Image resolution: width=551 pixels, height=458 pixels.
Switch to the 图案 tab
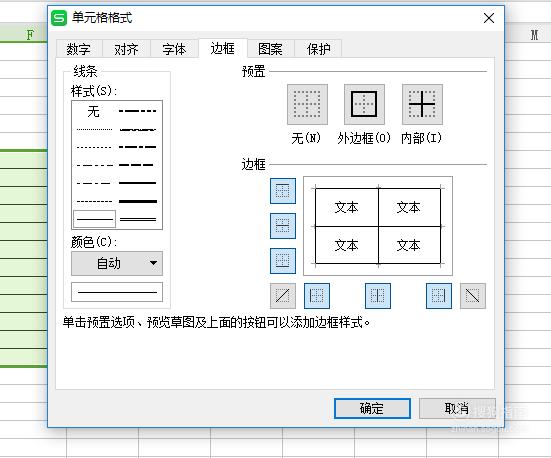pyautogui.click(x=270, y=49)
